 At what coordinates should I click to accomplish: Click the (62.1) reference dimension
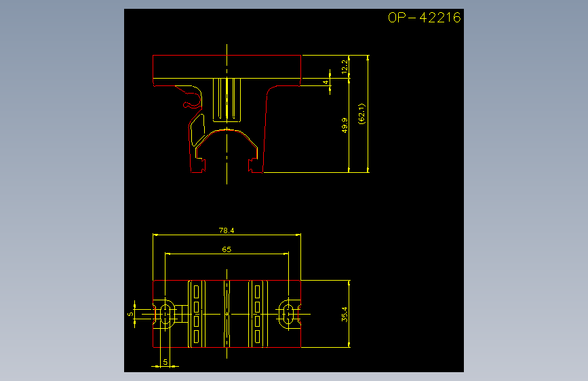coord(361,114)
